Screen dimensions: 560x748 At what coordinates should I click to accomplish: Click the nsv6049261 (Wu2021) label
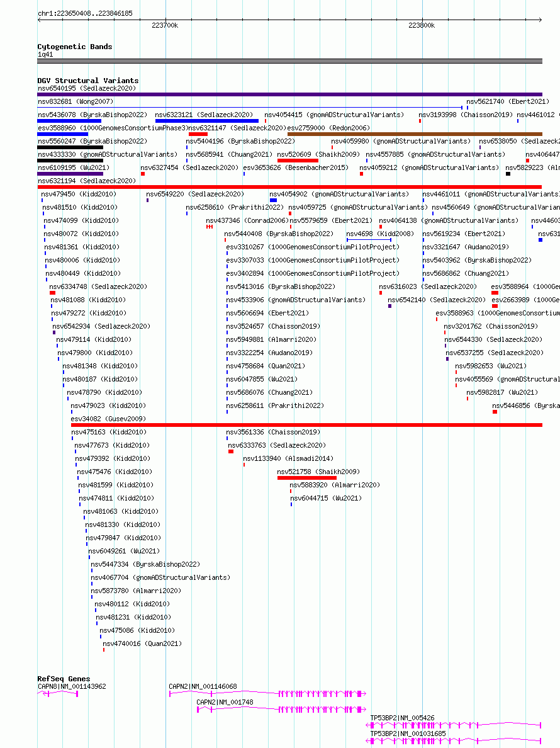click(124, 552)
